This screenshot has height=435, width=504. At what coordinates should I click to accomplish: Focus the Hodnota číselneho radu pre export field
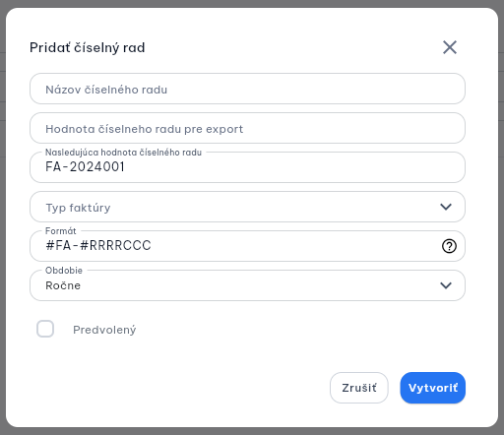[247, 128]
